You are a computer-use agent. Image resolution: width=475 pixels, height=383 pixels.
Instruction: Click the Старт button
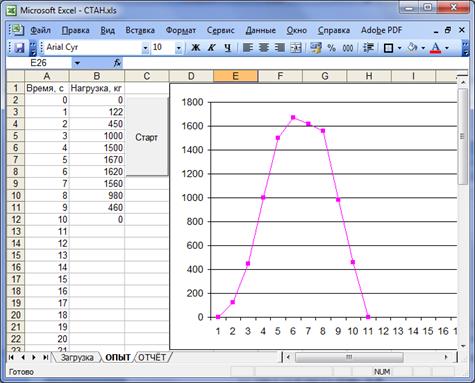click(x=147, y=137)
